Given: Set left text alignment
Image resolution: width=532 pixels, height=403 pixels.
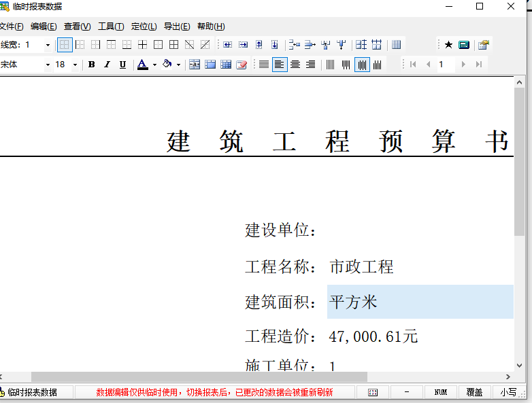Looking at the screenshot, I should [280, 65].
